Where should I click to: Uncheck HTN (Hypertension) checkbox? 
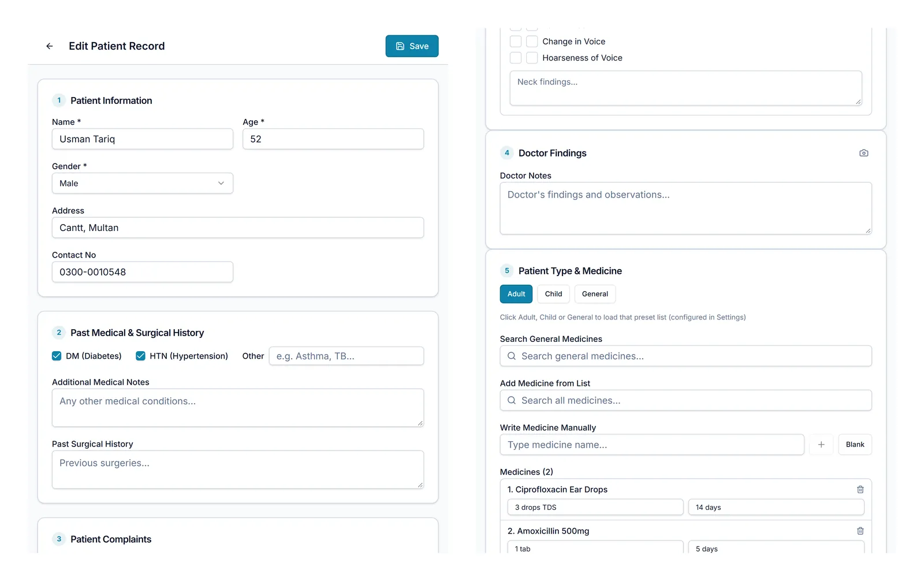(140, 356)
